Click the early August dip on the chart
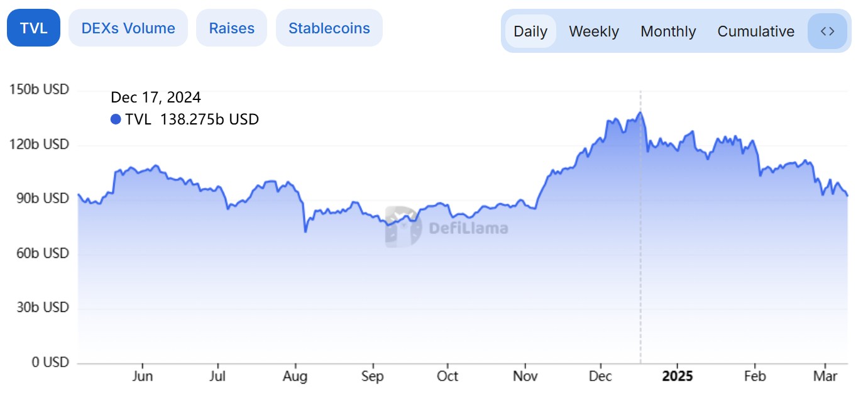868x393 pixels. [x=305, y=231]
